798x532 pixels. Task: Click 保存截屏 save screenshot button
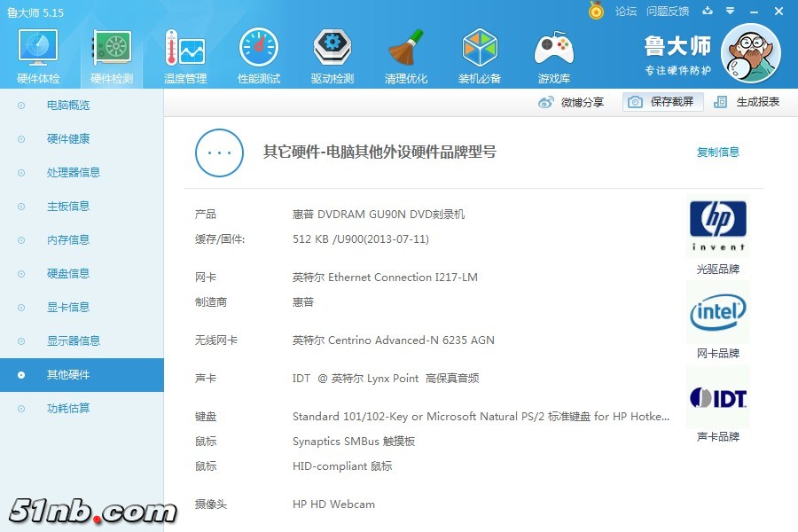coord(663,102)
